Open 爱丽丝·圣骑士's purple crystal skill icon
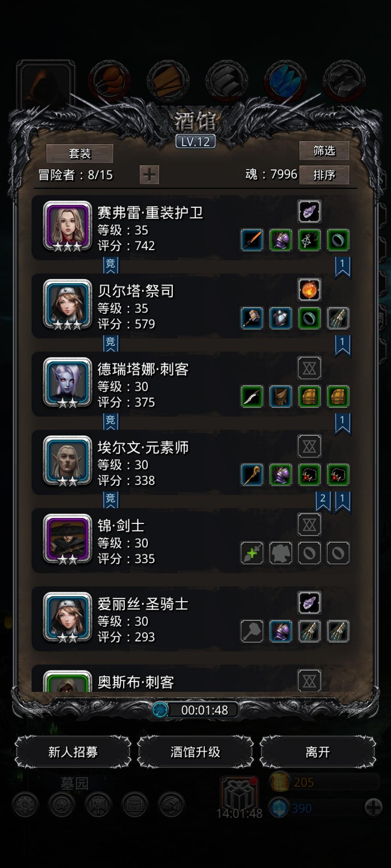Viewport: 391px width, 868px height. [x=309, y=603]
